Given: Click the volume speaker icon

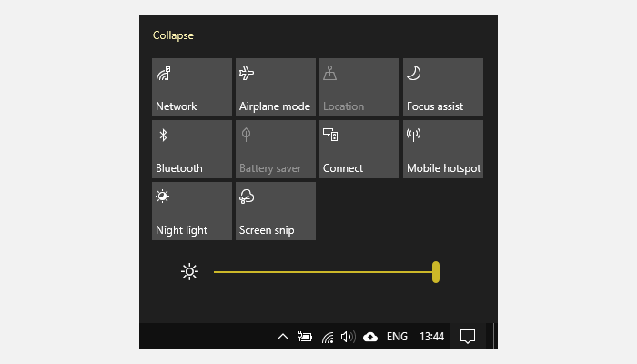Looking at the screenshot, I should [348, 337].
